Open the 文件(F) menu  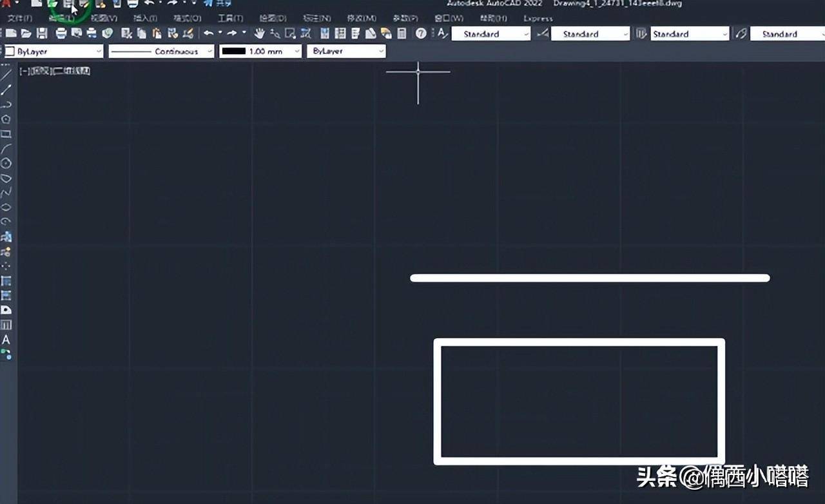click(x=20, y=18)
